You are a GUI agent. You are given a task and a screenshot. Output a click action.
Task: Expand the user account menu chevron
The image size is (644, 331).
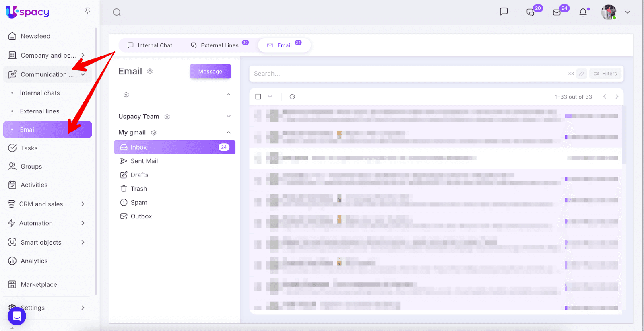point(627,12)
